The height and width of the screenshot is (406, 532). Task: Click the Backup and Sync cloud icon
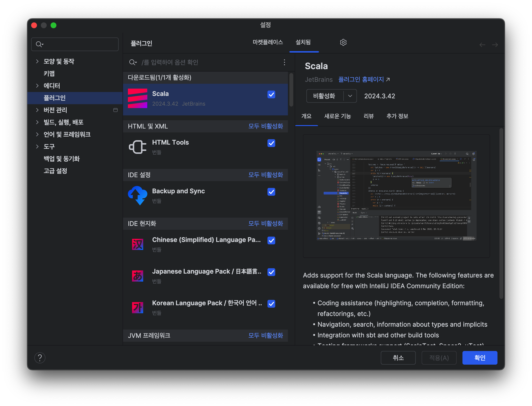tap(137, 195)
